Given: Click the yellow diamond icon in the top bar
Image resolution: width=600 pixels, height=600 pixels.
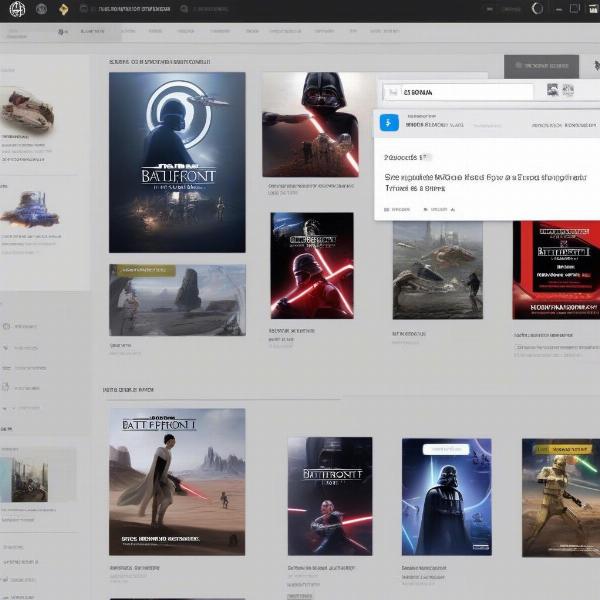Looking at the screenshot, I should pos(64,9).
